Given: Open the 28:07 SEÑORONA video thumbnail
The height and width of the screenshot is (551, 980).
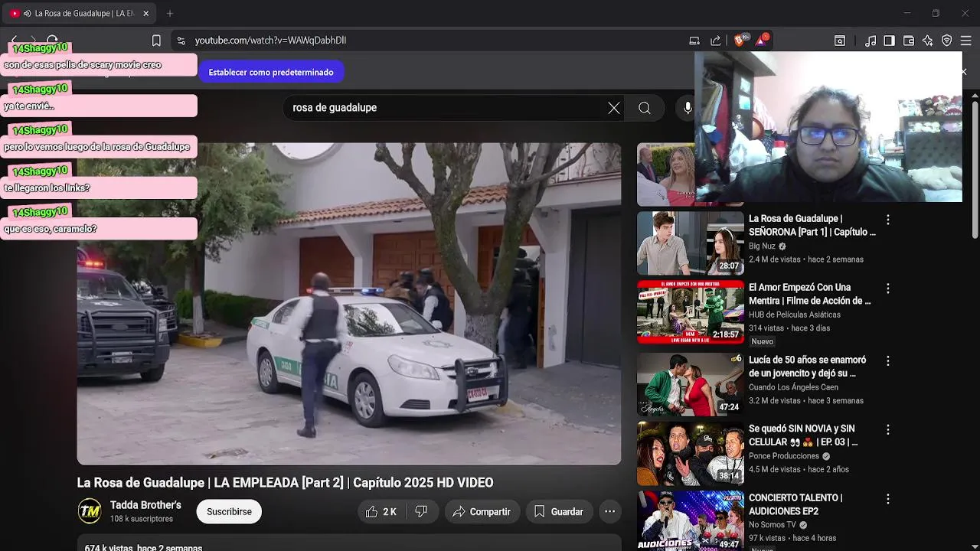Looking at the screenshot, I should point(691,243).
